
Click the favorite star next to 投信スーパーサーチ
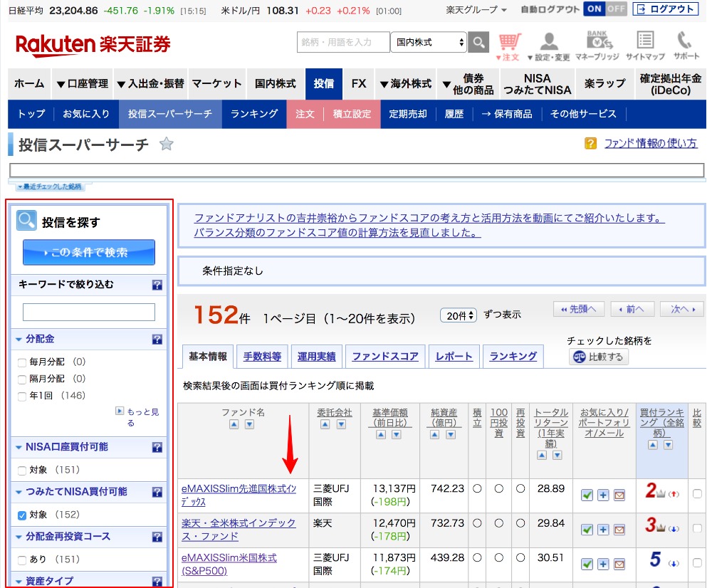166,144
